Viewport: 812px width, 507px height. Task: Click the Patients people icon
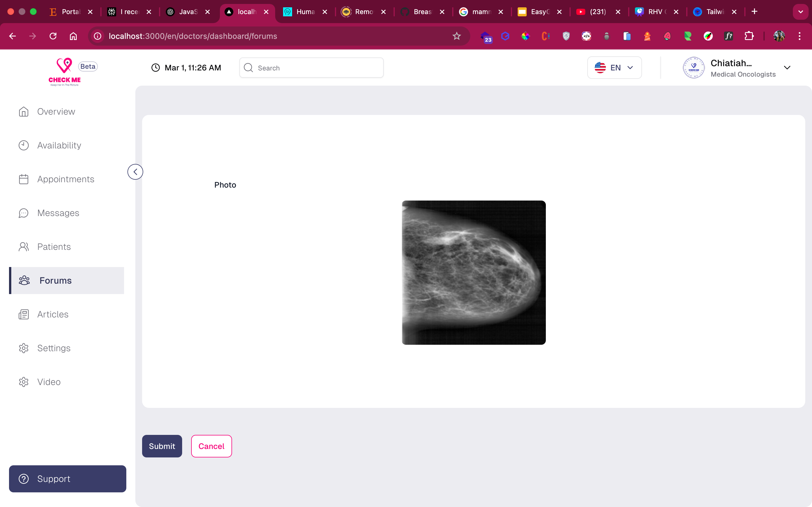tap(23, 247)
